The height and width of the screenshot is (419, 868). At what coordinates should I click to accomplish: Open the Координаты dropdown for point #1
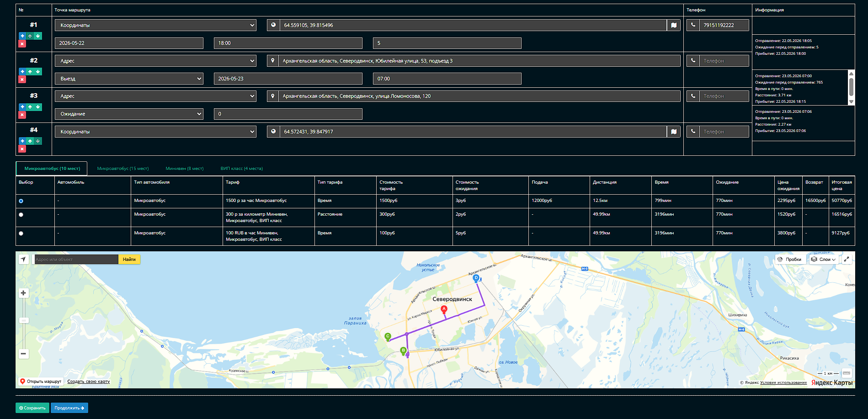click(155, 25)
